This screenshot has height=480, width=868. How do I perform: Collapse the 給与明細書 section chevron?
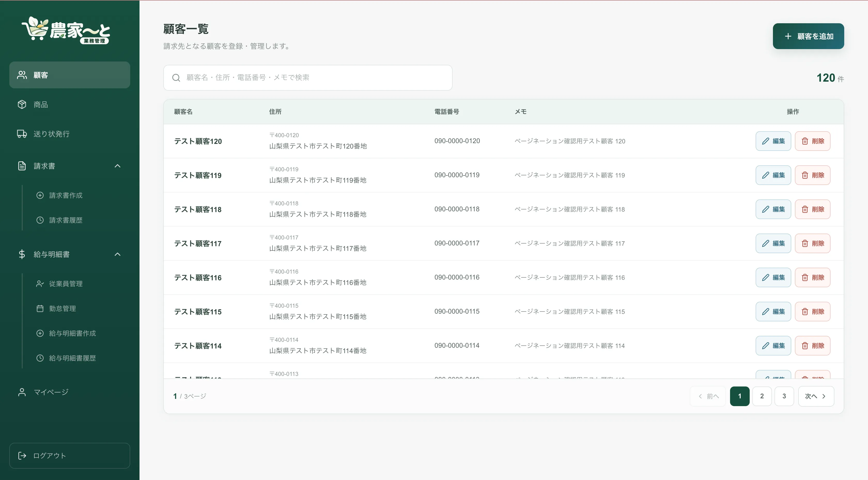pos(118,254)
